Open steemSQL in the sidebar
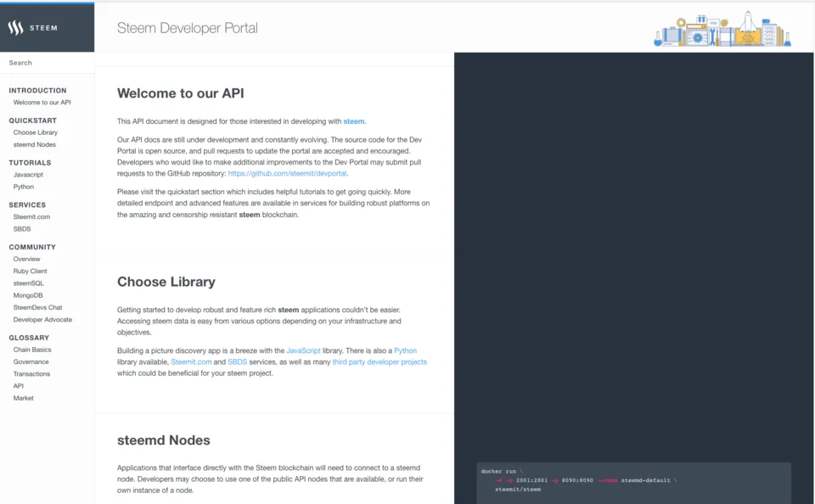Viewport: 815px width, 504px height. coord(29,283)
